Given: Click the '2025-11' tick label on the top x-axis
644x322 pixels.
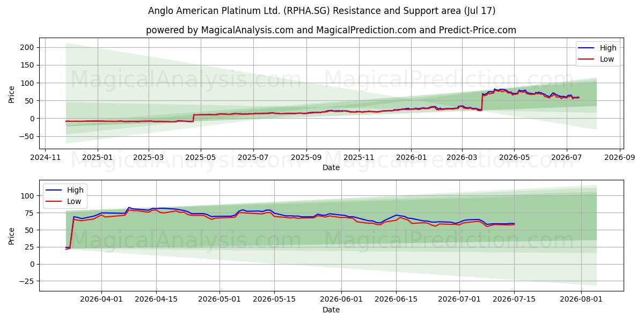Looking at the screenshot, I should click(359, 159).
